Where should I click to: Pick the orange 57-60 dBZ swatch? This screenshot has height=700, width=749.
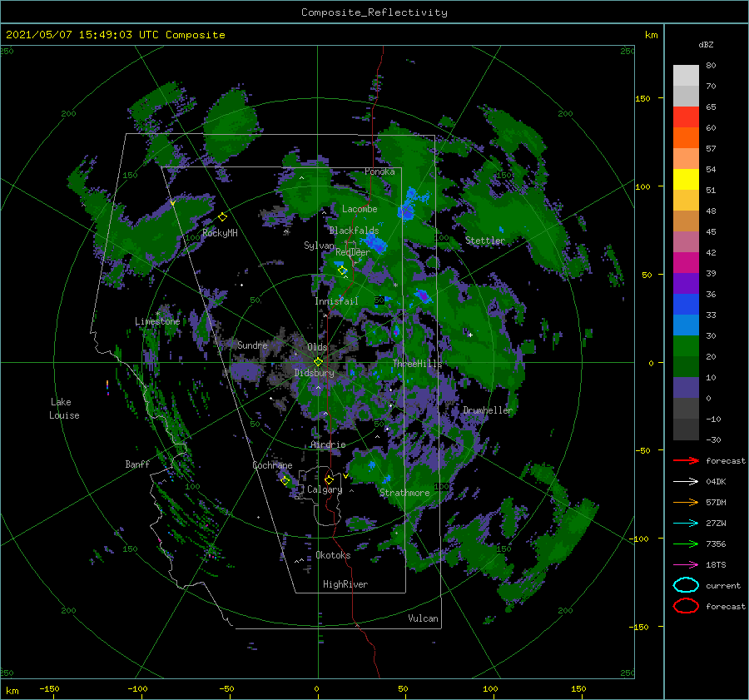point(686,138)
